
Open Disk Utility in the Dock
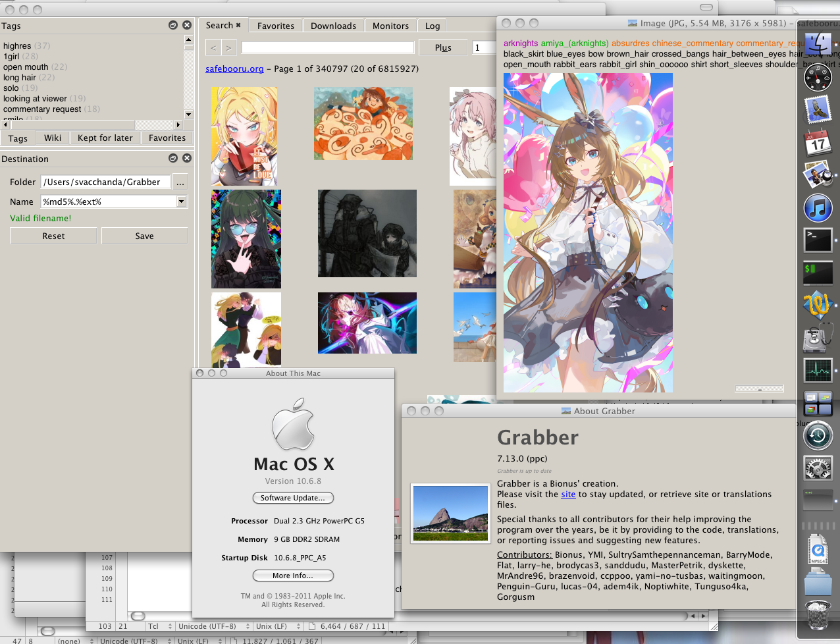point(818,338)
